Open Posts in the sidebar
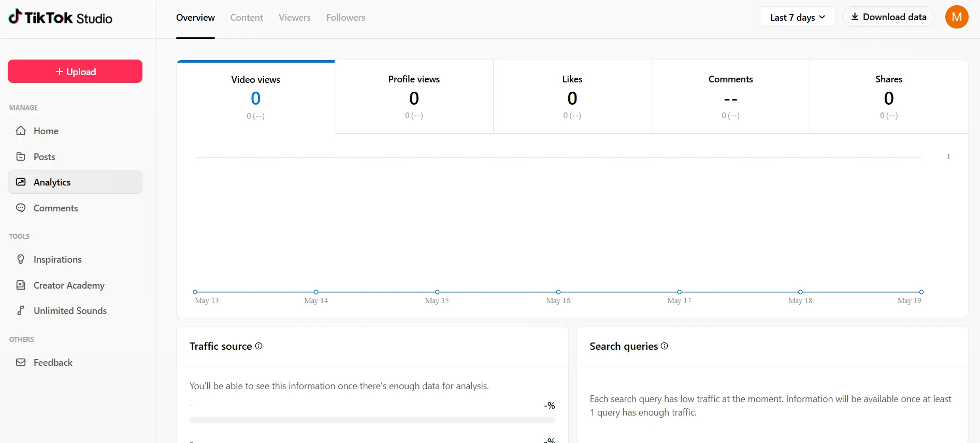 [75, 156]
